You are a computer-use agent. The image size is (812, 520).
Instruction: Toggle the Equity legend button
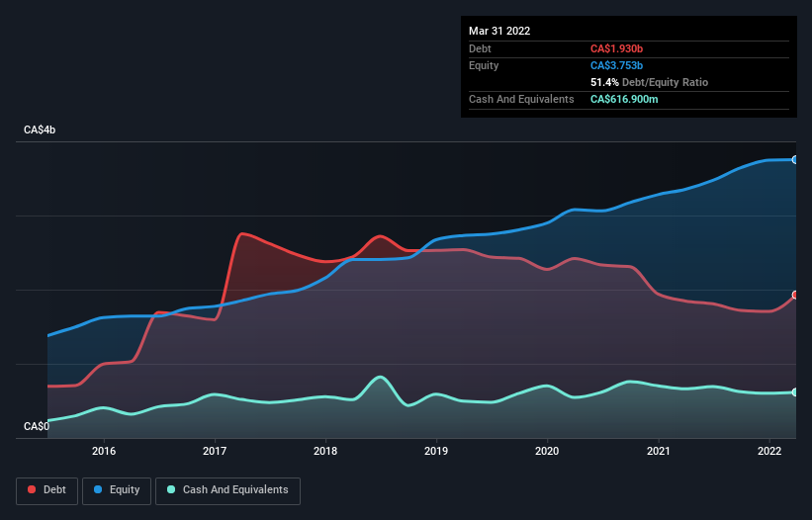pos(117,490)
